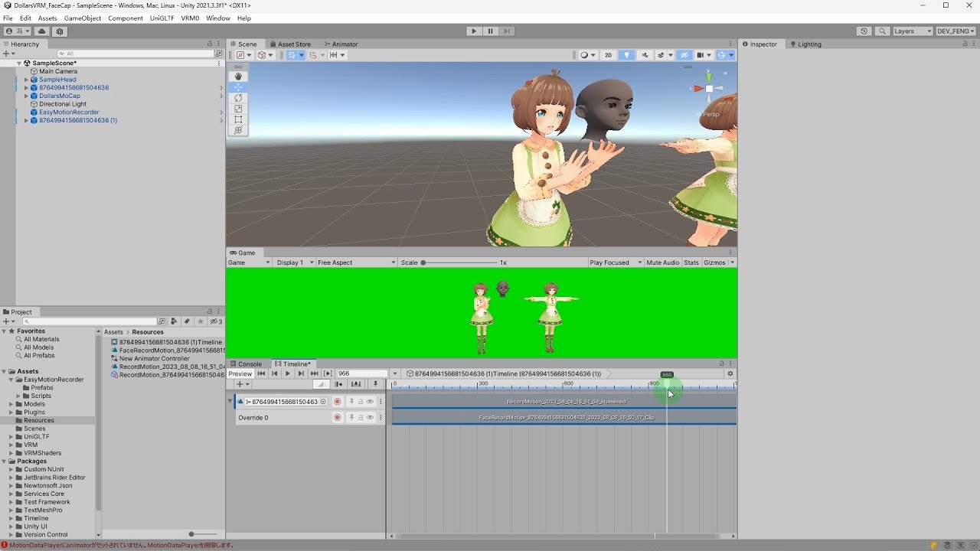Click the Pause button
Image resolution: width=980 pixels, height=551 pixels.
click(x=490, y=31)
